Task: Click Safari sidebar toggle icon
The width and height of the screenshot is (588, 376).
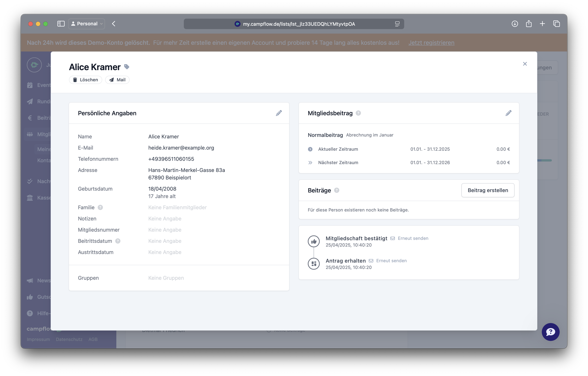Action: (61, 24)
